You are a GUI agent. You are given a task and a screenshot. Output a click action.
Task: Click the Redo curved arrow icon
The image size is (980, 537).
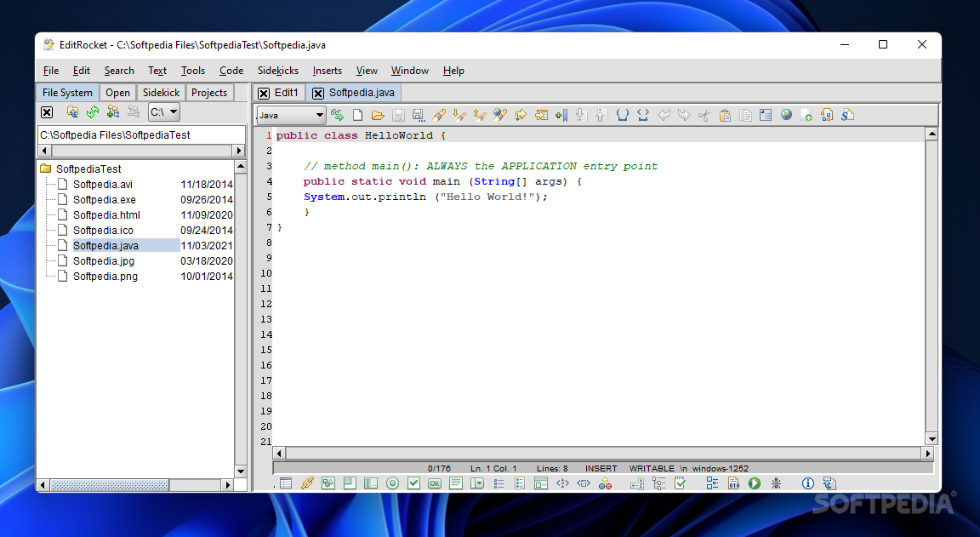point(684,115)
